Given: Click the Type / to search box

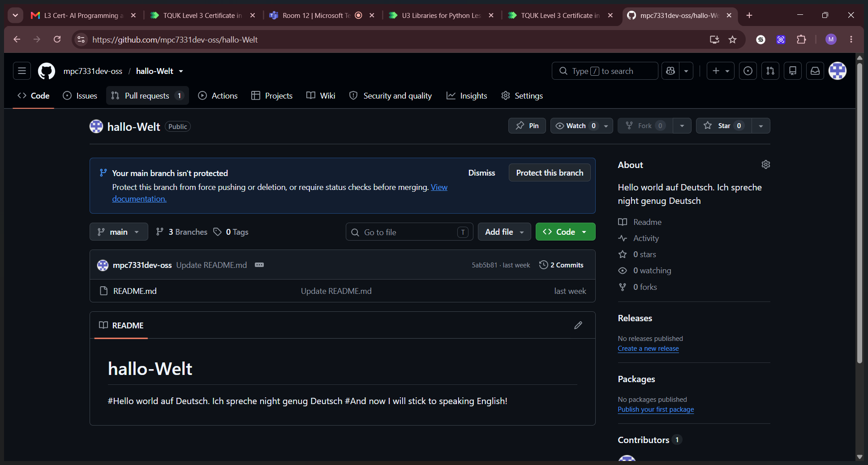Looking at the screenshot, I should pos(605,71).
